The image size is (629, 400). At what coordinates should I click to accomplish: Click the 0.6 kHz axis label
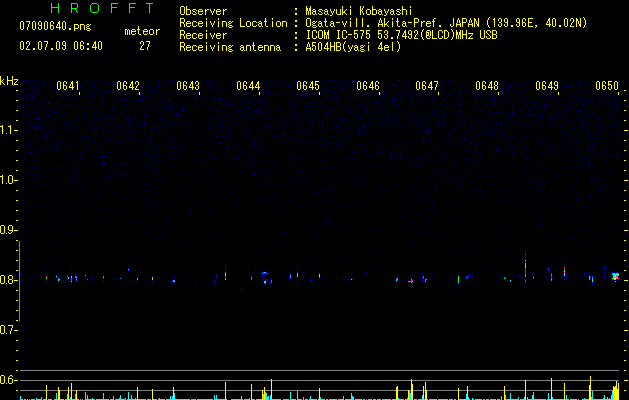(x=8, y=380)
